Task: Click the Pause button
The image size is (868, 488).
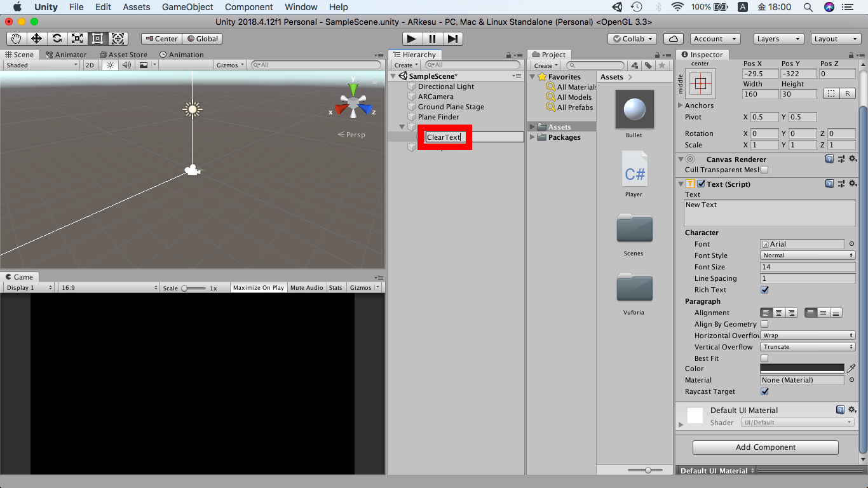Action: pyautogui.click(x=432, y=39)
